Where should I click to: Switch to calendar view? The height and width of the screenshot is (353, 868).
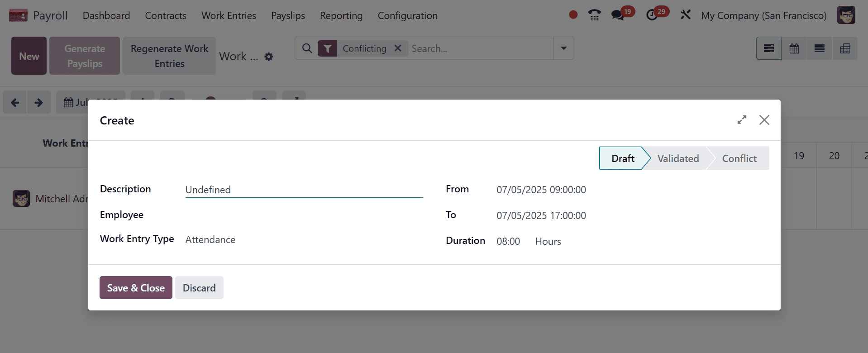click(x=794, y=48)
